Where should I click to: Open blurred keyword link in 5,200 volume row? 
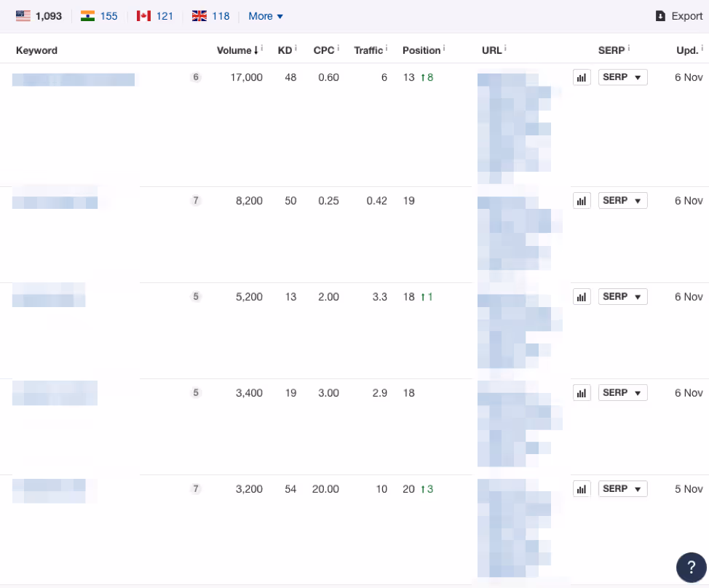point(49,295)
